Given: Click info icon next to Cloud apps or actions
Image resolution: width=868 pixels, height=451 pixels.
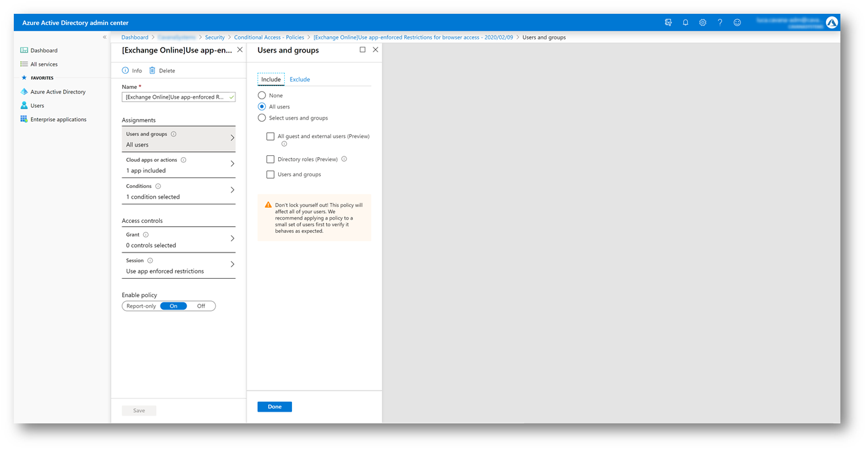Looking at the screenshot, I should point(183,160).
